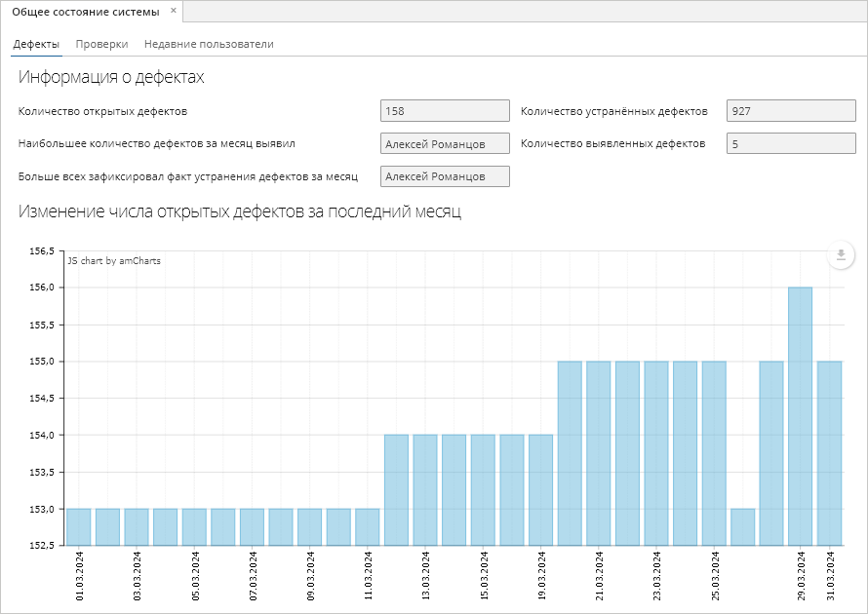Click the 09.03.2024 date label on the axis
The width and height of the screenshot is (868, 614).
tap(310, 576)
